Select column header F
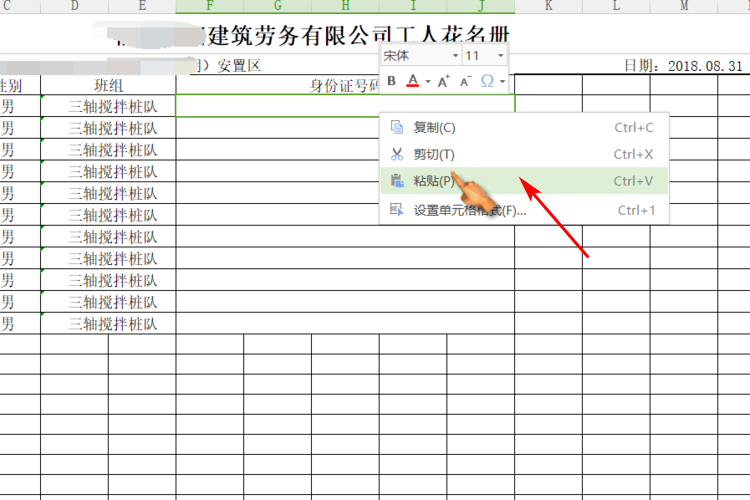Screen dimensions: 750x500 [210, 6]
